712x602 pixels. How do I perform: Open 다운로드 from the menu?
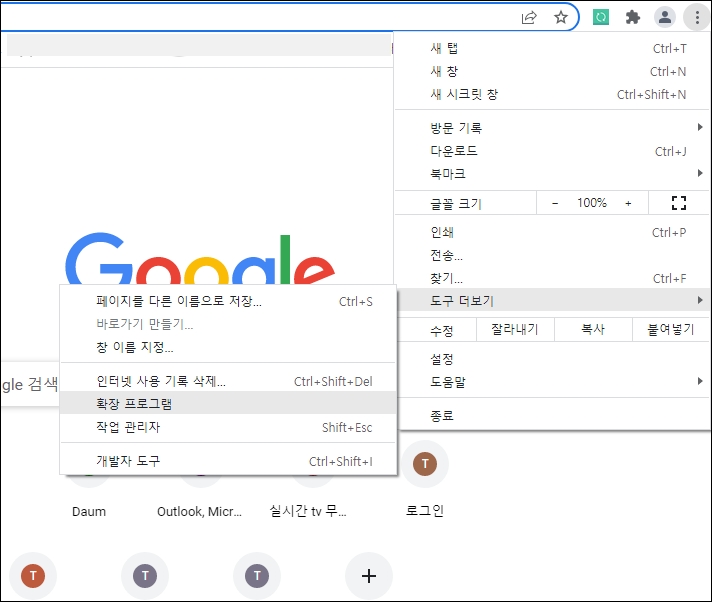click(552, 151)
